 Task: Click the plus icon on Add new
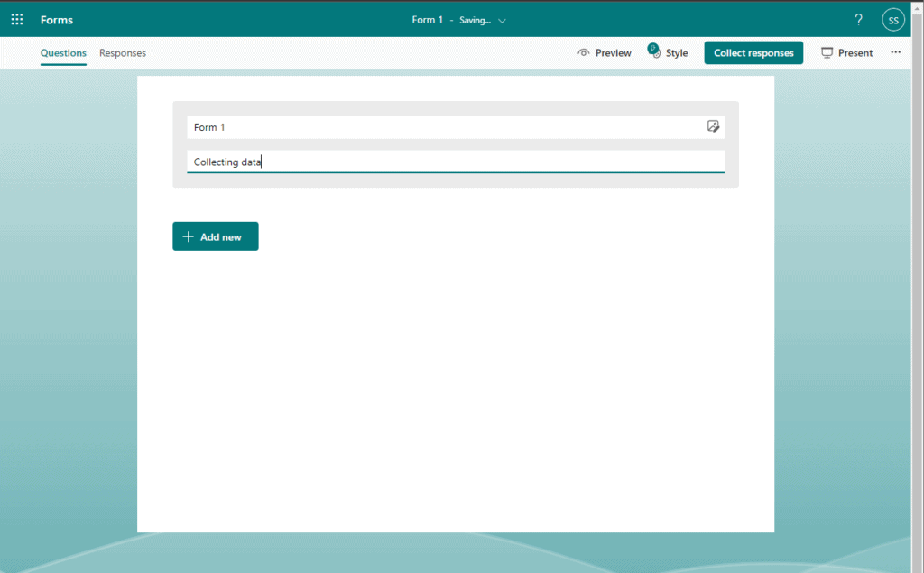click(188, 237)
